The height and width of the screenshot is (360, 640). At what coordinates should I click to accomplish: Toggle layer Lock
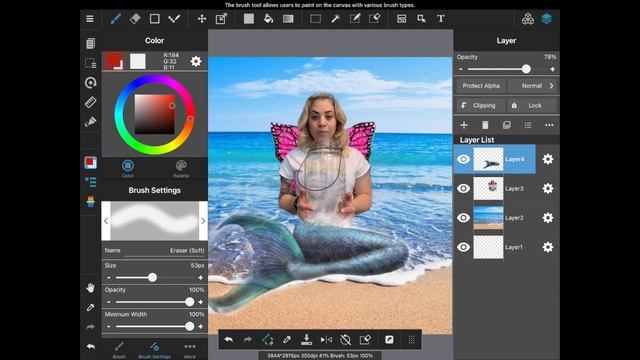pos(532,105)
